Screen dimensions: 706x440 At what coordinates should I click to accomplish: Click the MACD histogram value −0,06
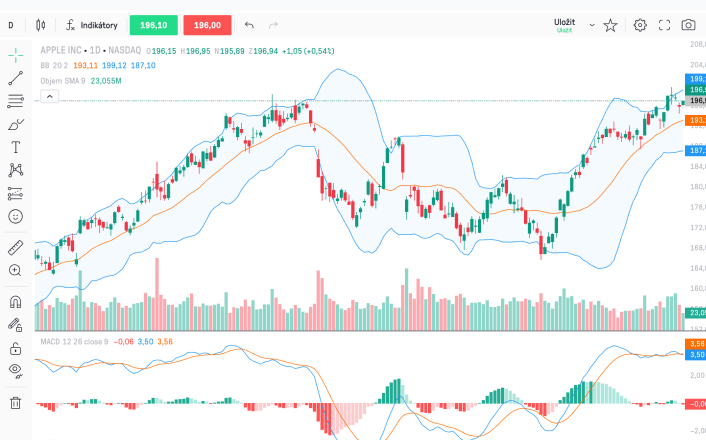click(123, 342)
